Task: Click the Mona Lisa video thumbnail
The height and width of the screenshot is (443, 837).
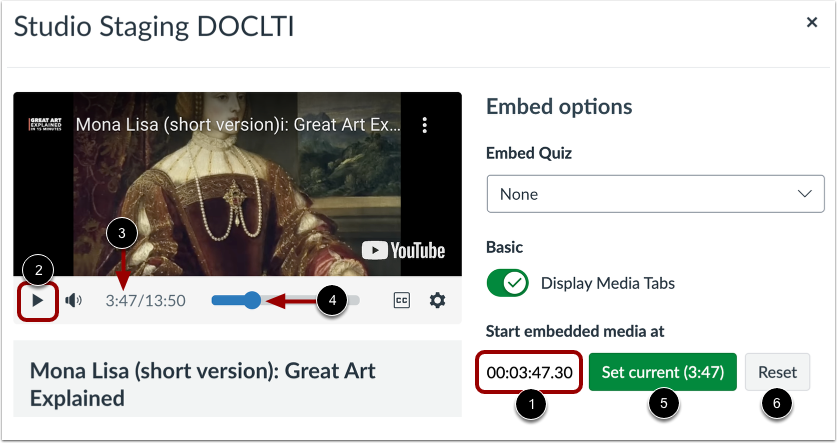Action: 238,184
